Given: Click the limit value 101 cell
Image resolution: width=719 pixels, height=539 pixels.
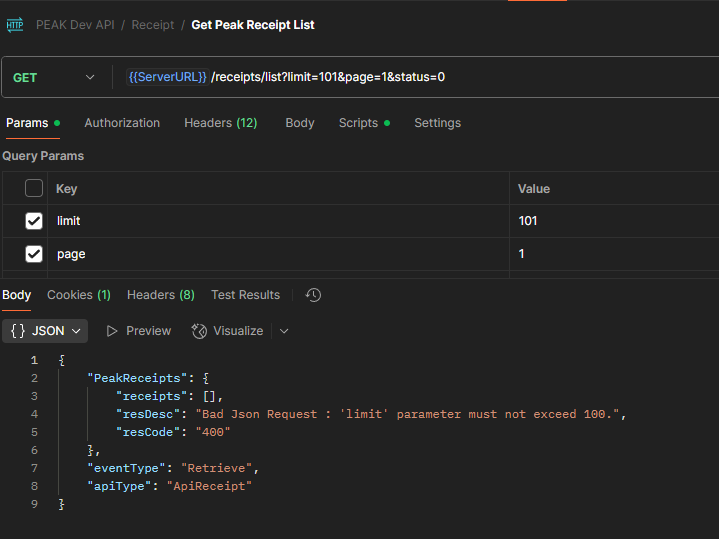Looking at the screenshot, I should coord(614,221).
